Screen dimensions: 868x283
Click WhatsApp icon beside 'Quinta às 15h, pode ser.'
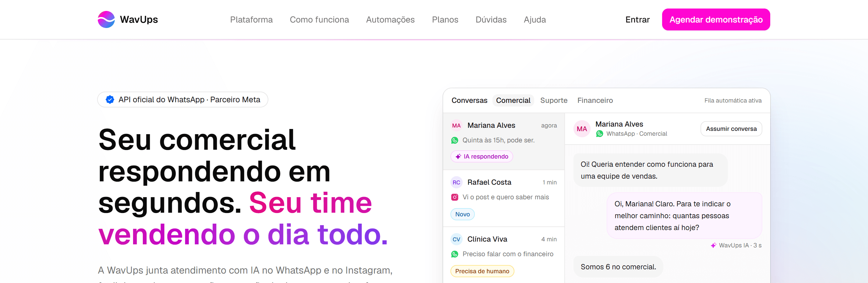pos(454,140)
